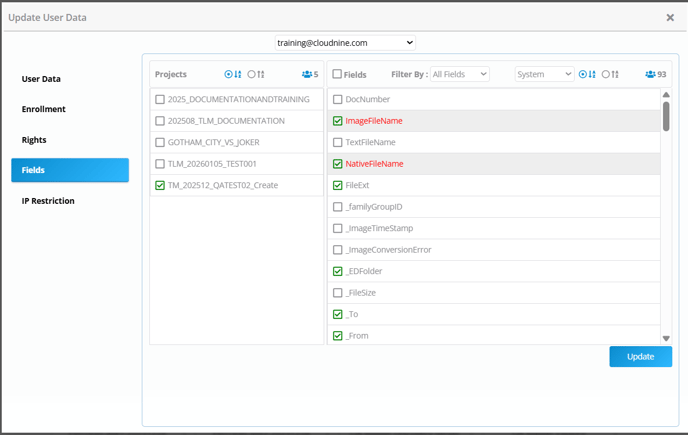Click the DocNumber field label
Image resolution: width=688 pixels, height=435 pixels.
tap(368, 99)
